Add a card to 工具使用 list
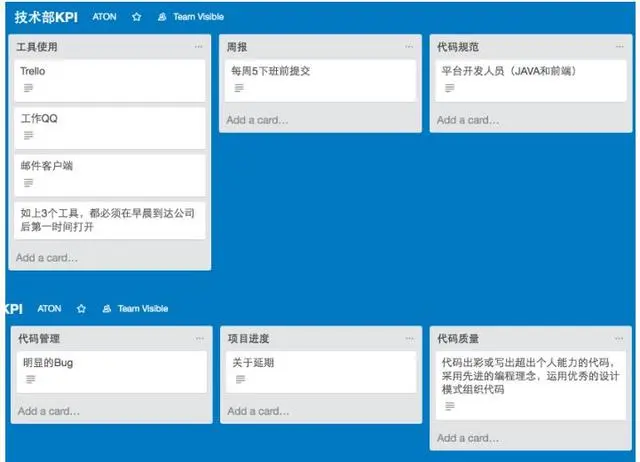Viewport: 640px width, 462px height. [47, 257]
